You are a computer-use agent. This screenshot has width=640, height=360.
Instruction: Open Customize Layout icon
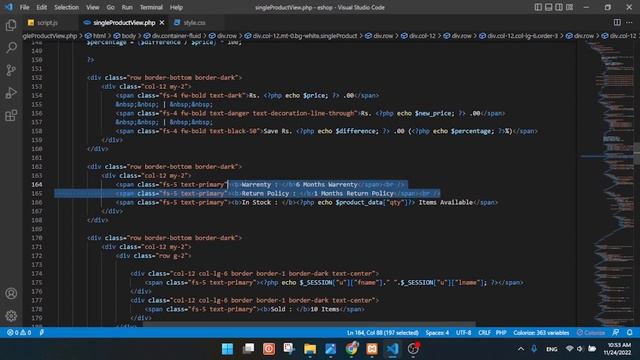(569, 7)
